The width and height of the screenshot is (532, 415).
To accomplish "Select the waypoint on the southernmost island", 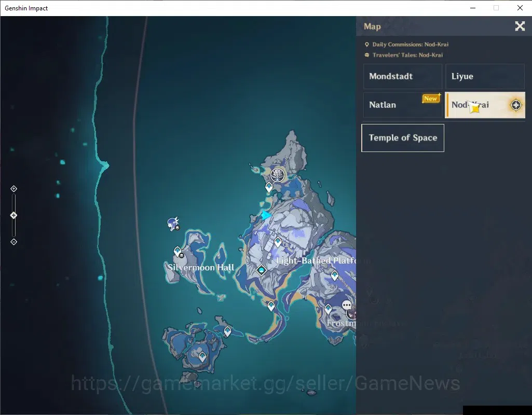I will click(202, 357).
